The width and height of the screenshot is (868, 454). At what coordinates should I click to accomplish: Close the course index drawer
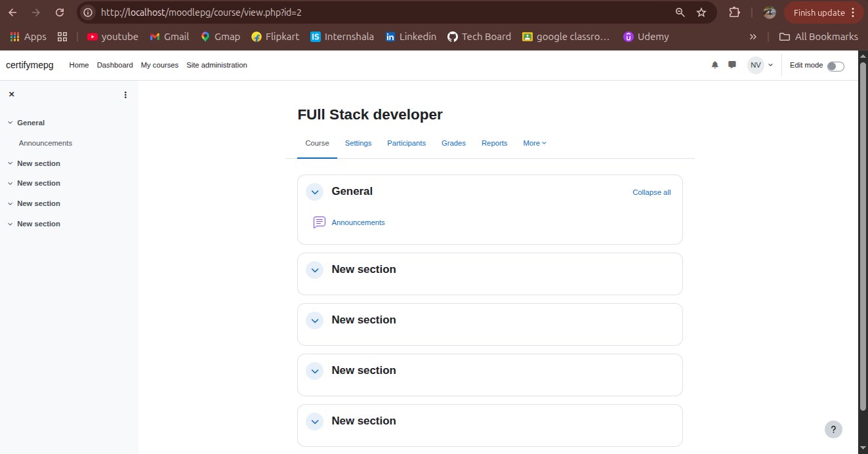11,94
